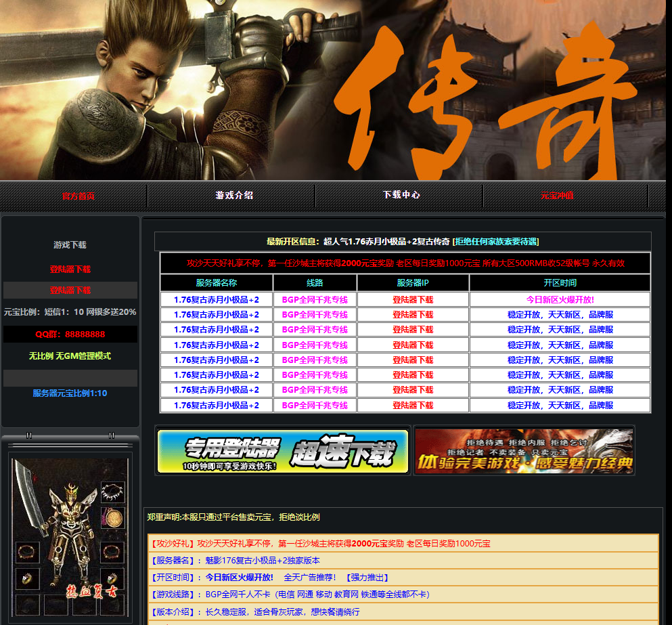Click the 体验完美游戏 感受魅力经典 banner

524,451
